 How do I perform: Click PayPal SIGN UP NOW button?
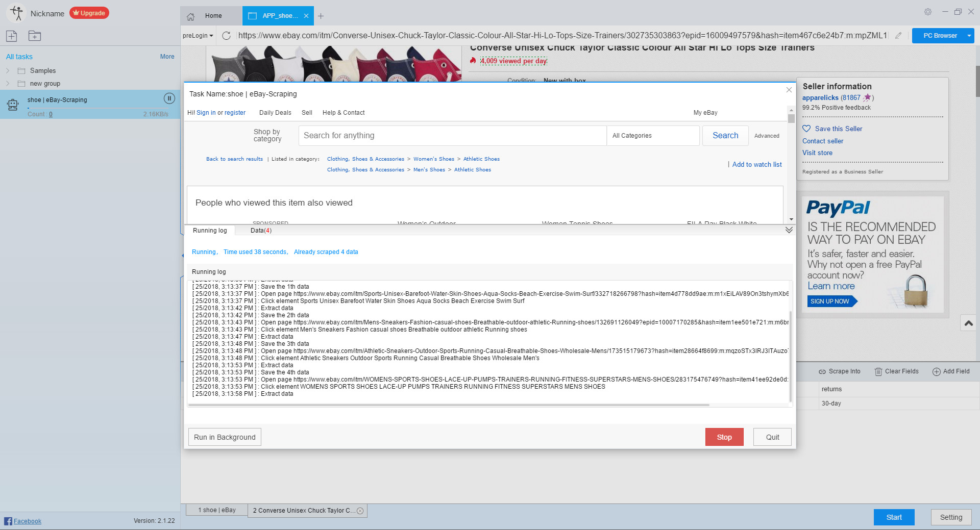(x=831, y=301)
